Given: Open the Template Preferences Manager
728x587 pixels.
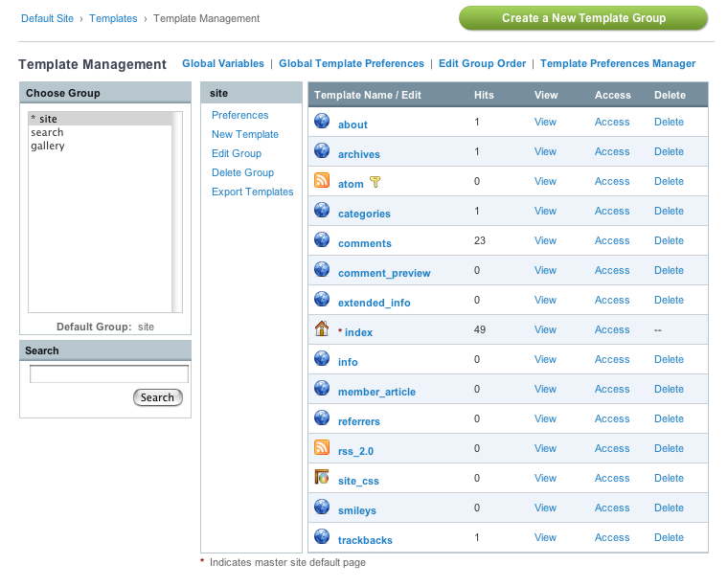Looking at the screenshot, I should [x=618, y=64].
